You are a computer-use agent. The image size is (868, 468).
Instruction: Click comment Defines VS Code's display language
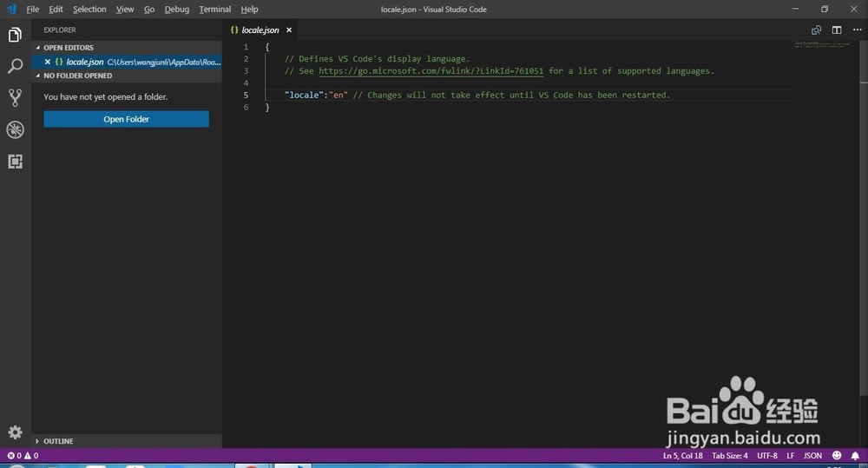coord(377,59)
